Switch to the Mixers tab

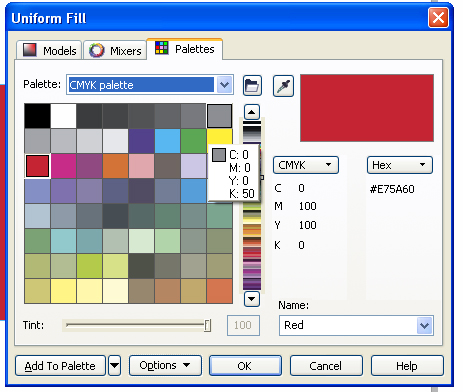[x=115, y=51]
